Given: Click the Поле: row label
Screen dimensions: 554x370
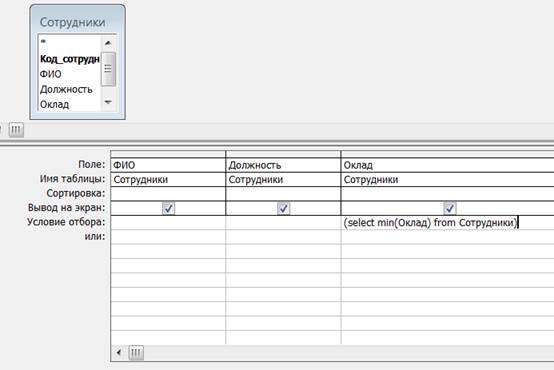Looking at the screenshot, I should pos(92,164).
